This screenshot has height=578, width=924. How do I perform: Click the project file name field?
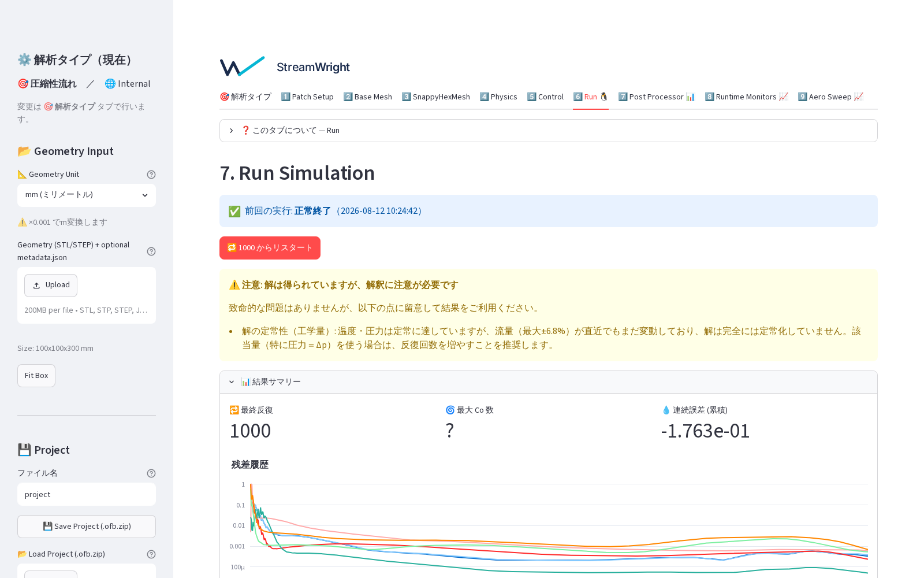click(87, 495)
